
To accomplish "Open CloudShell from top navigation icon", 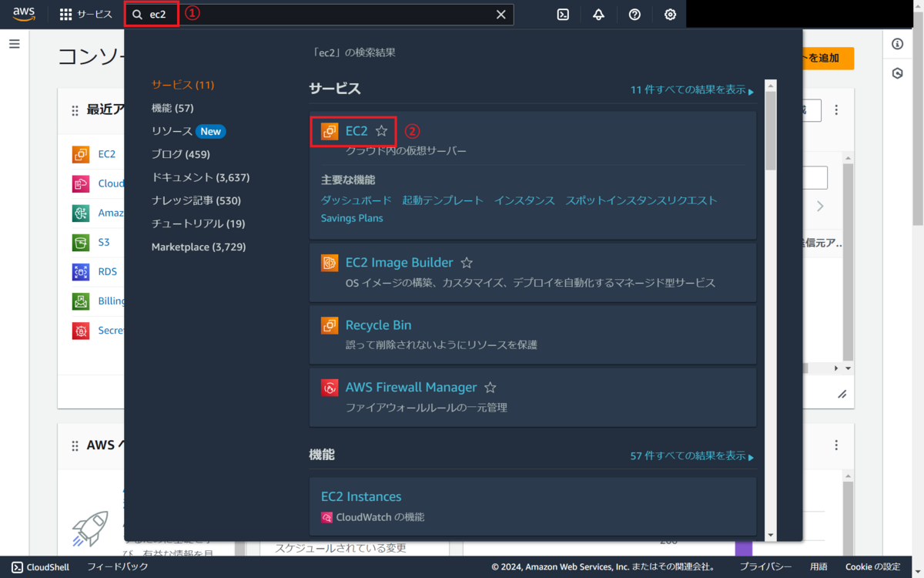I will 563,15.
